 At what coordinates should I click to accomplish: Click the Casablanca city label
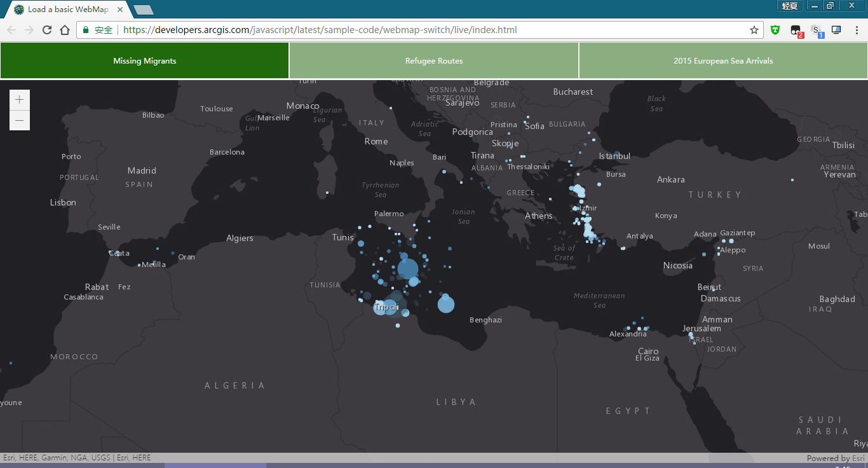coord(83,297)
